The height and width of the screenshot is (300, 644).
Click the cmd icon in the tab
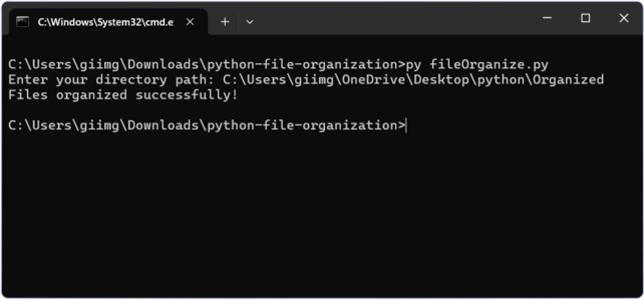[x=23, y=22]
